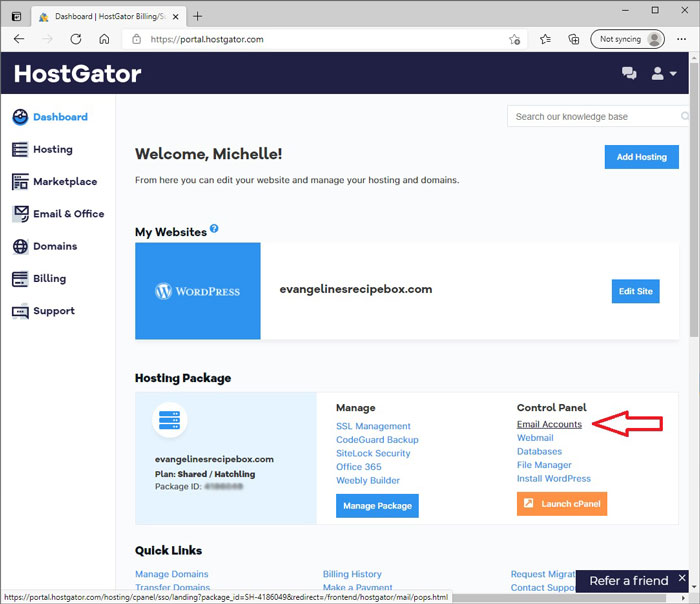The height and width of the screenshot is (604, 700).
Task: Click the browser back arrow
Action: (19, 39)
